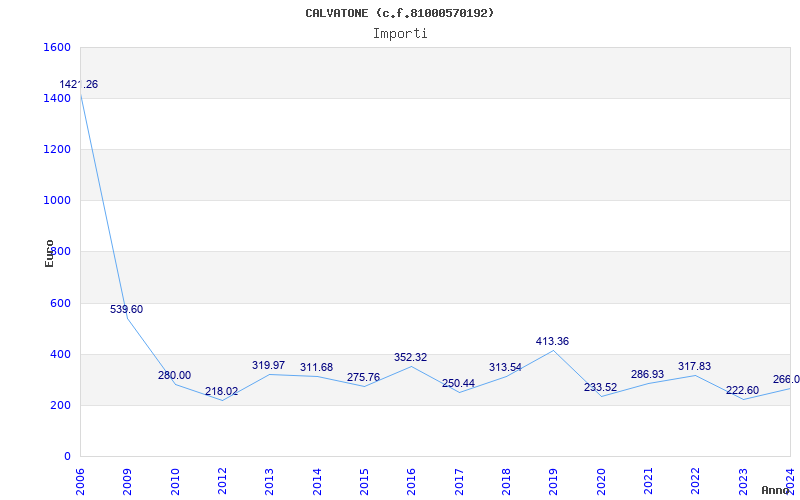Click the data label 413.36

pos(552,341)
